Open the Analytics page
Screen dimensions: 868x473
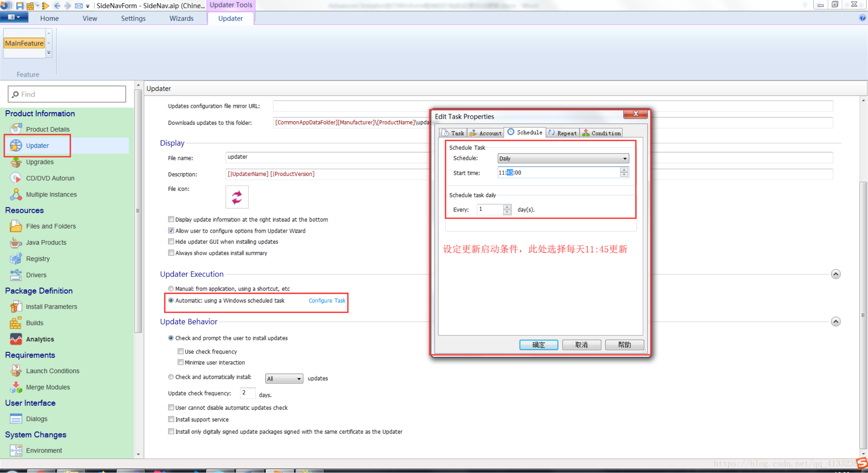(40, 339)
